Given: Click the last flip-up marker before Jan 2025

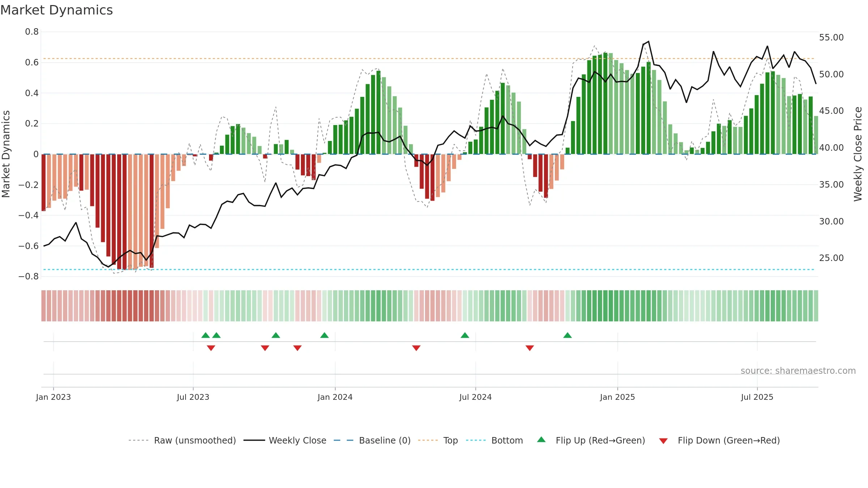Looking at the screenshot, I should pos(567,335).
